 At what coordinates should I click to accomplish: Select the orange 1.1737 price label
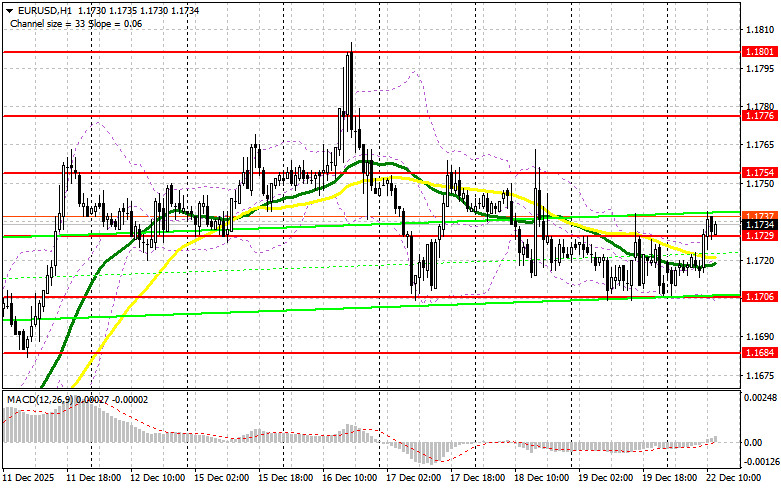coord(760,215)
